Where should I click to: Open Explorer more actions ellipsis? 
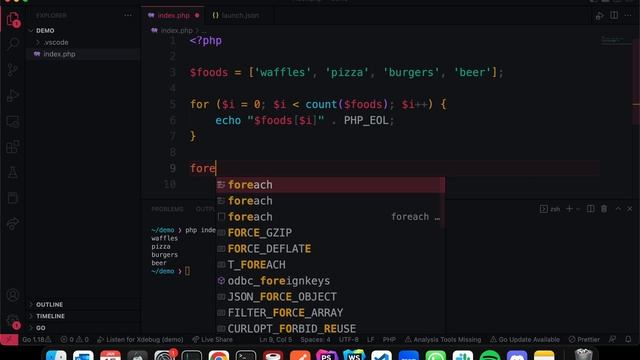tap(128, 16)
